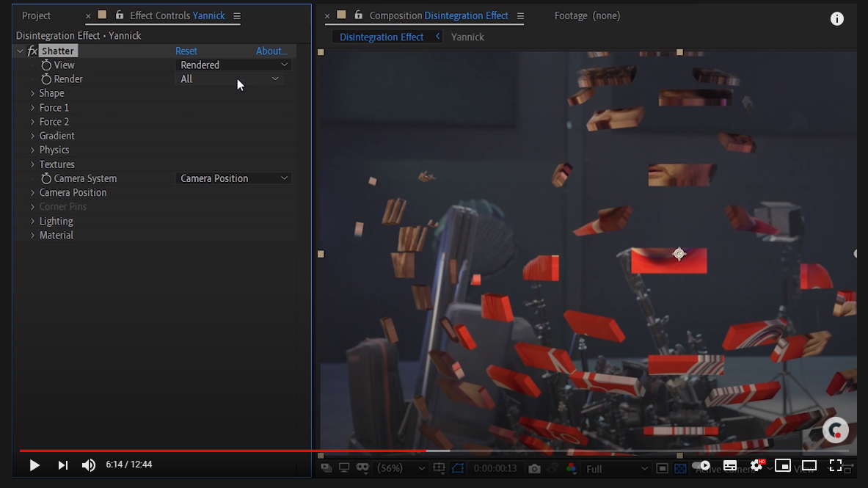Open the YouTube player settings gear
This screenshot has height=488, width=868.
(x=756, y=465)
